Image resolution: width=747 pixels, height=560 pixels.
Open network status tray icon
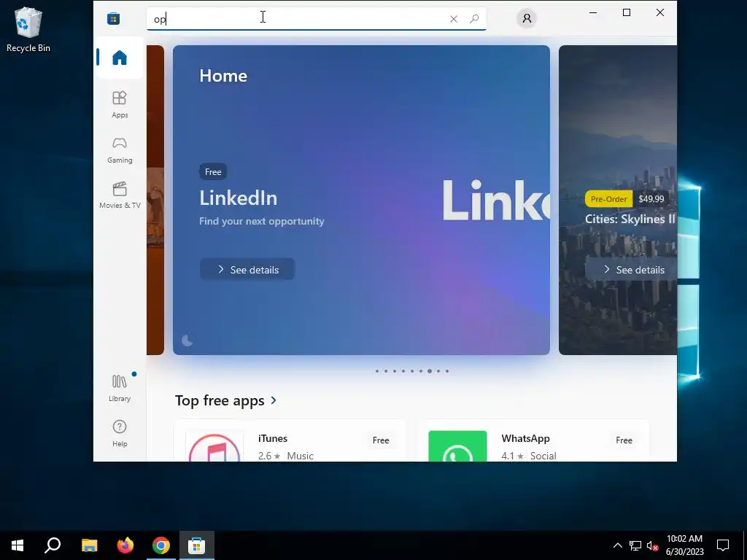[635, 545]
